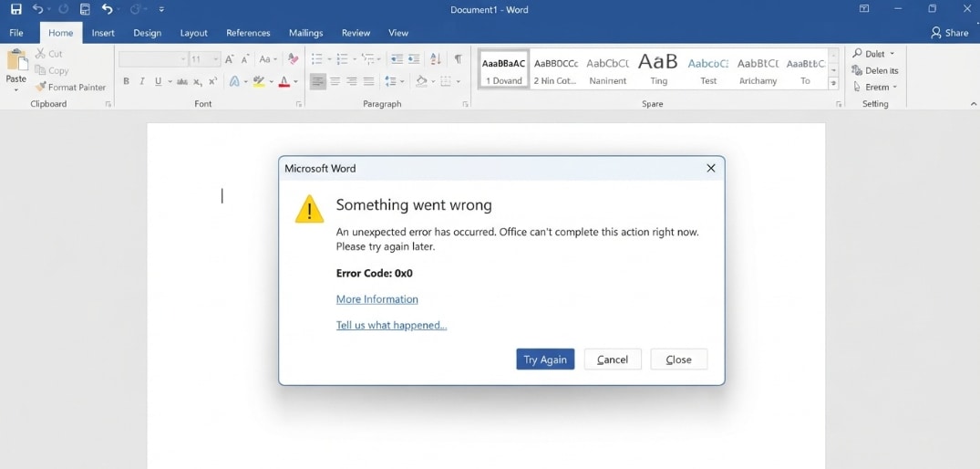Apply the red font color
The image size is (980, 469).
coord(284,81)
